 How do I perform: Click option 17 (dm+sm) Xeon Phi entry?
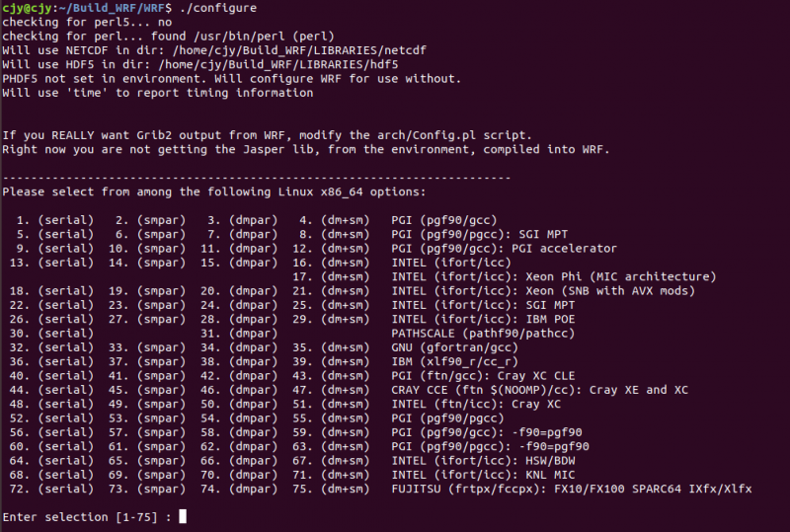pos(341,276)
